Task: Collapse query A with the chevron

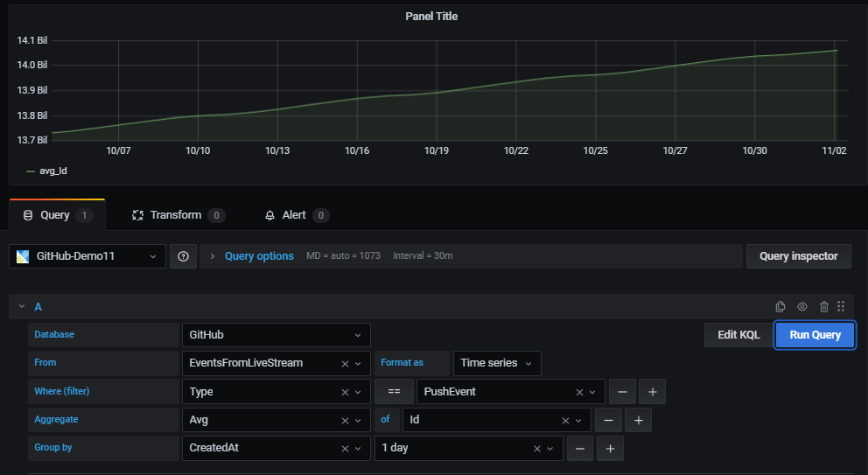Action: pos(22,306)
